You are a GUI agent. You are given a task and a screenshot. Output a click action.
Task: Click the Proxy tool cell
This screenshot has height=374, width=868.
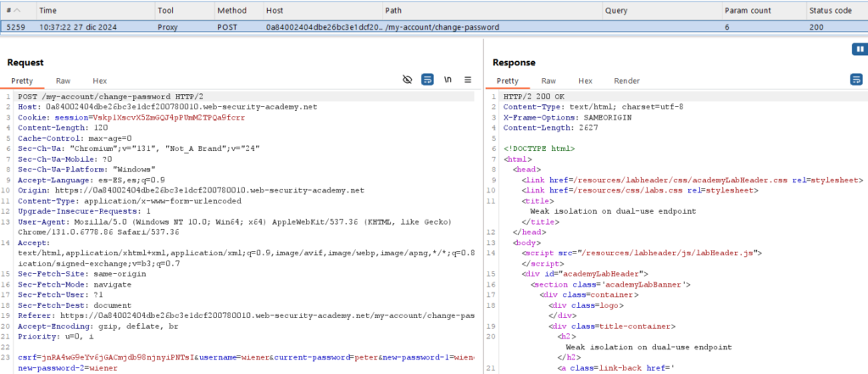pos(167,26)
